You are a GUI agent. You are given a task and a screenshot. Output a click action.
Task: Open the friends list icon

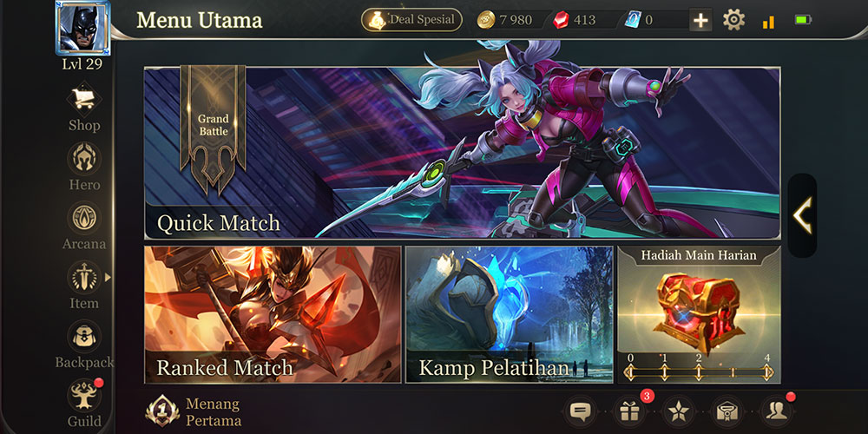pyautogui.click(x=777, y=411)
